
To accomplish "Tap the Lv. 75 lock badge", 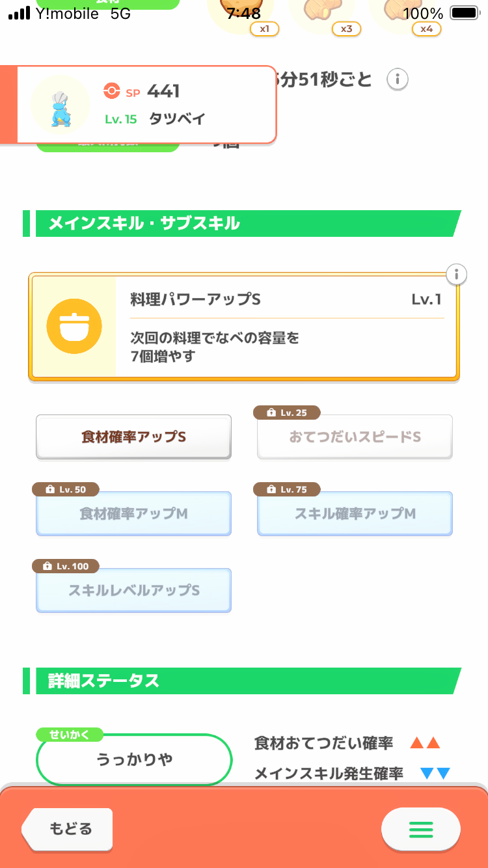I will [x=289, y=489].
